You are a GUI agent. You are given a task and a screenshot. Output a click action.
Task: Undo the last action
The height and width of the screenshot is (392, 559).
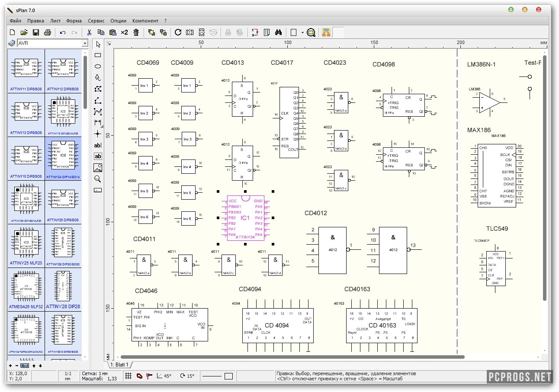pos(63,32)
